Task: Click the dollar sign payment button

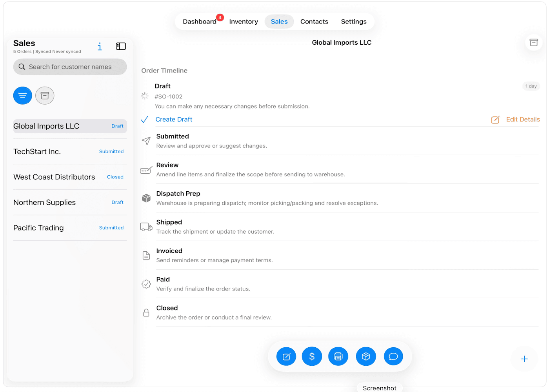Action: pos(312,356)
